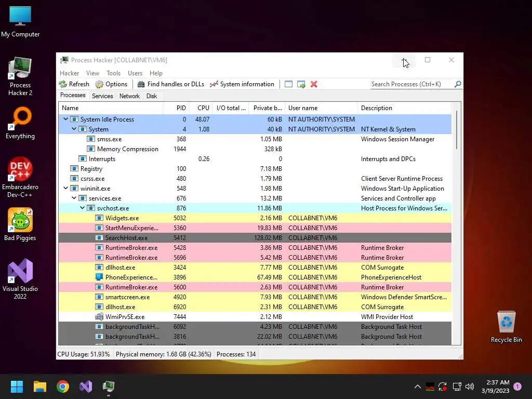Click the WmiPrvSE.exe process icon
The image size is (532, 399).
point(99,316)
